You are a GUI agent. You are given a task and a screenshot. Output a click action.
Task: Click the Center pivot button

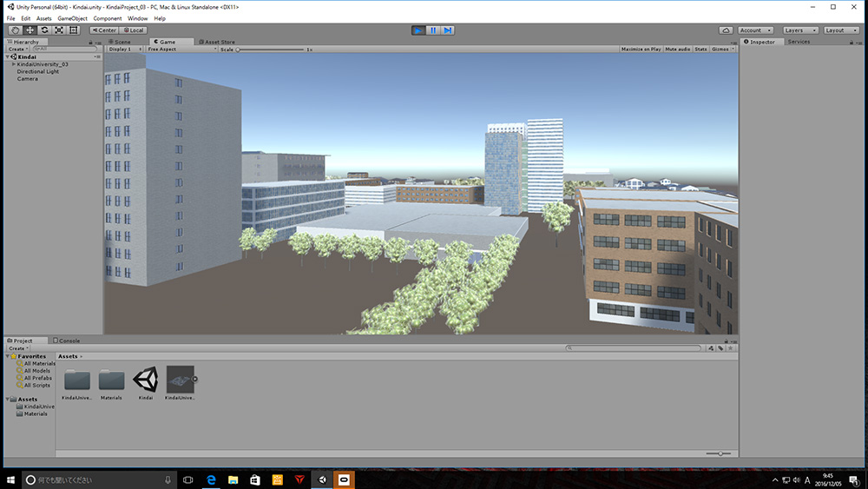104,30
